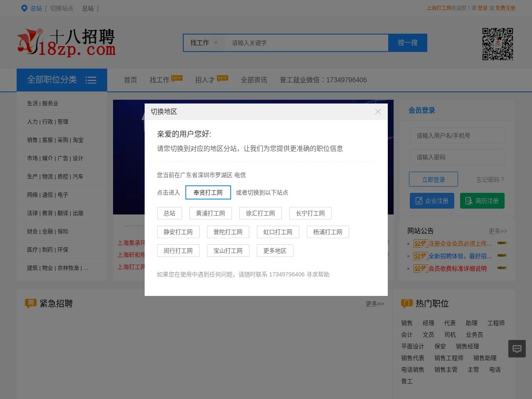Screen dimensions: 532x399
Task: Open 更多>> in 紧急招聘 section
Action: pos(375,304)
